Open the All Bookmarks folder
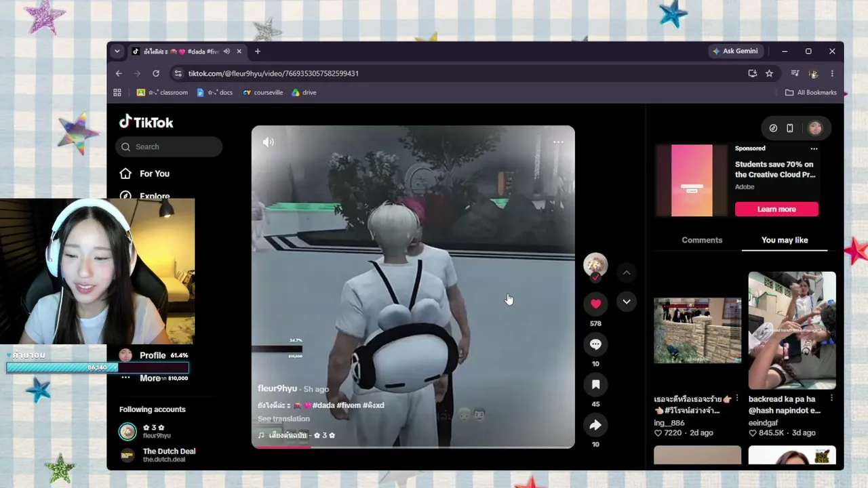The width and height of the screenshot is (868, 488). (x=811, y=92)
